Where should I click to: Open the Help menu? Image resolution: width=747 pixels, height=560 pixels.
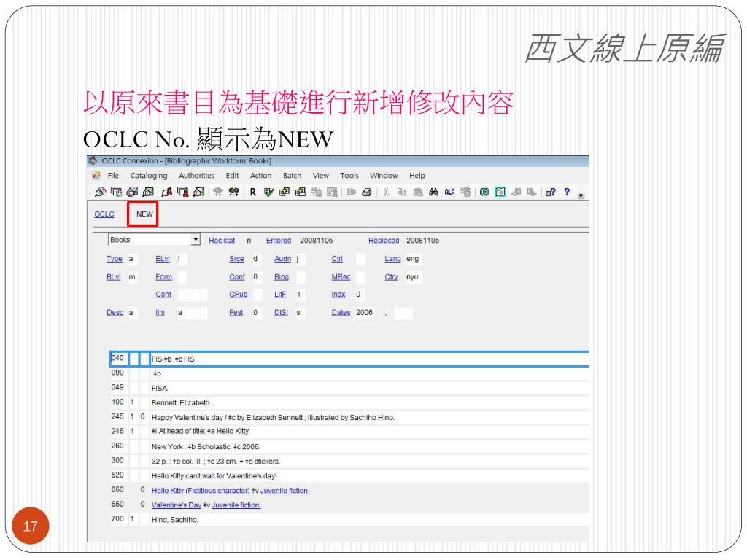(x=417, y=176)
